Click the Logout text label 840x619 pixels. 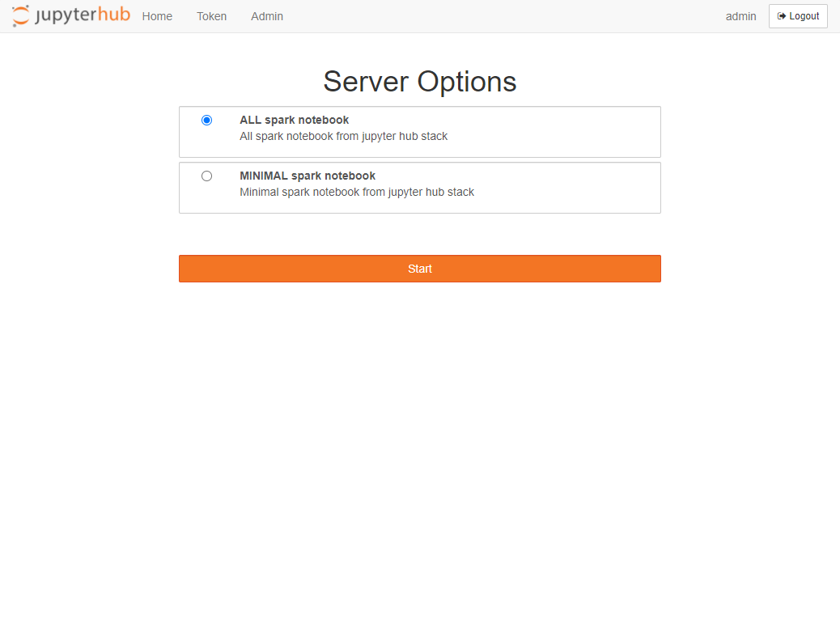[804, 16]
